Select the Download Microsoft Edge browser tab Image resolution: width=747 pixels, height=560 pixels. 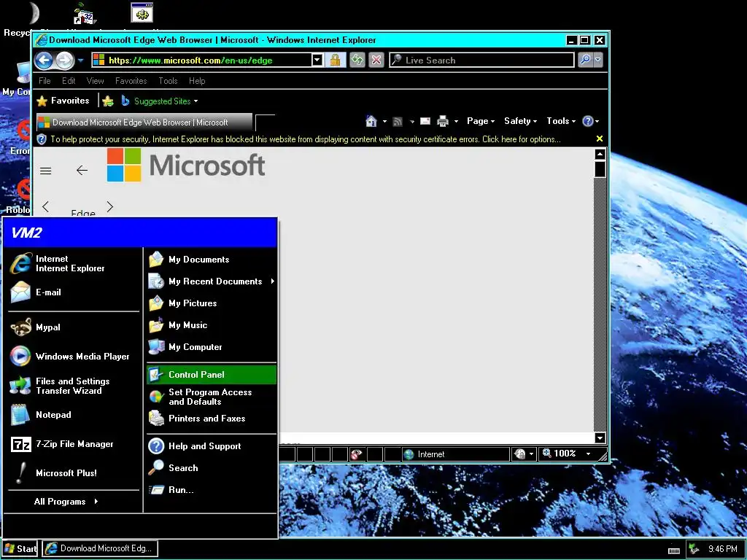point(144,122)
